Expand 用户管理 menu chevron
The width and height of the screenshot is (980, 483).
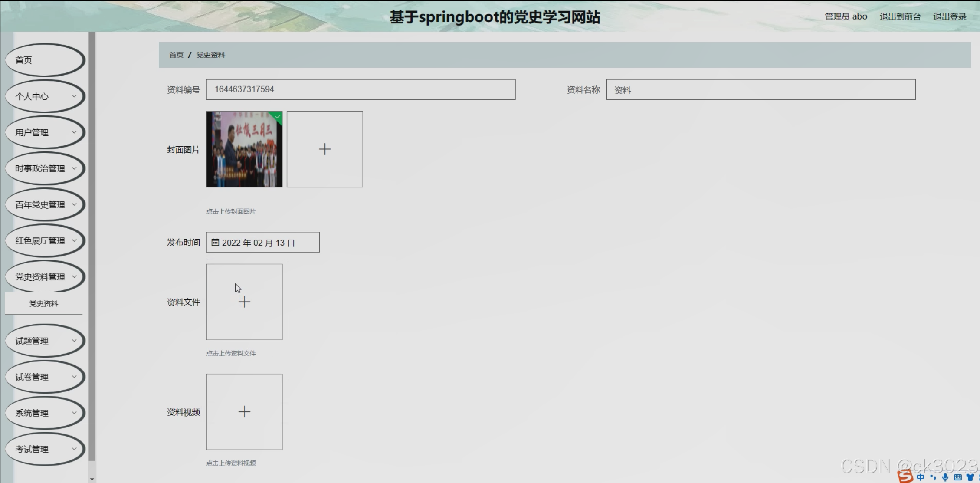pos(74,132)
